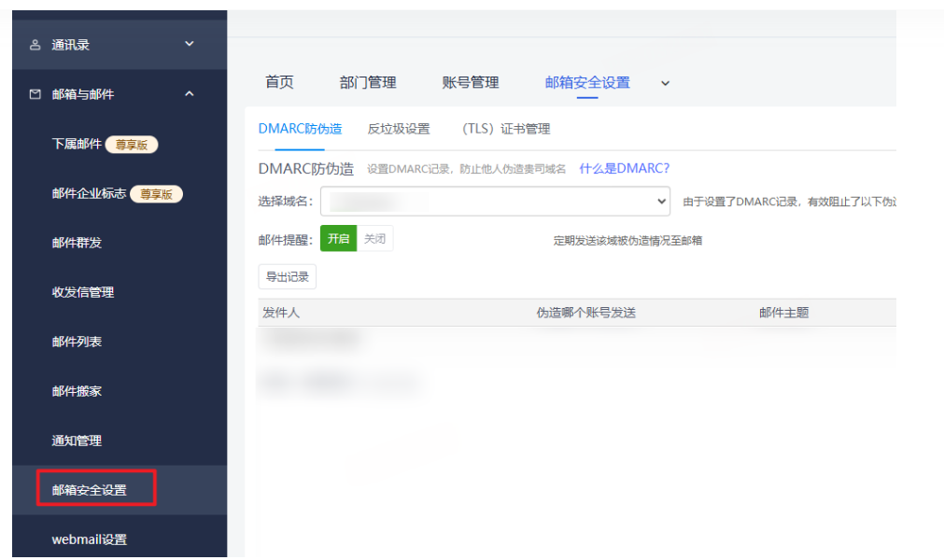Screen dimensions: 944x560
Task: Click the 导出记录 button
Action: [286, 276]
